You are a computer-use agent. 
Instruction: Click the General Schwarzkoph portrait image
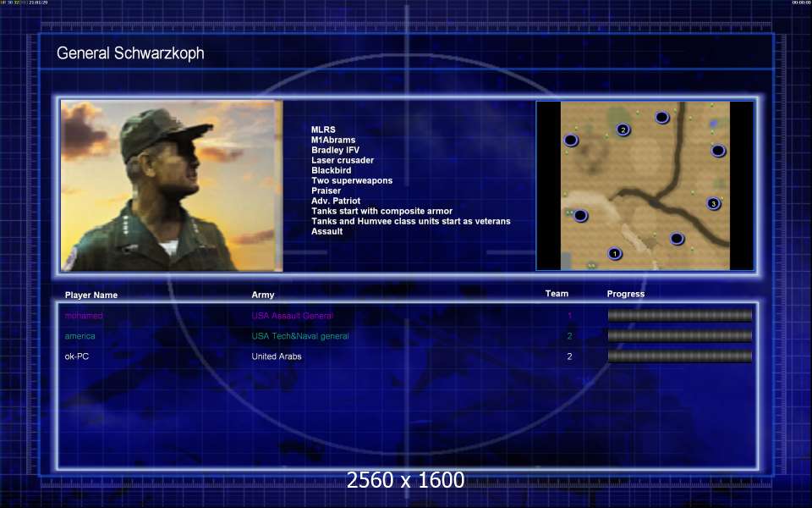pyautogui.click(x=171, y=185)
